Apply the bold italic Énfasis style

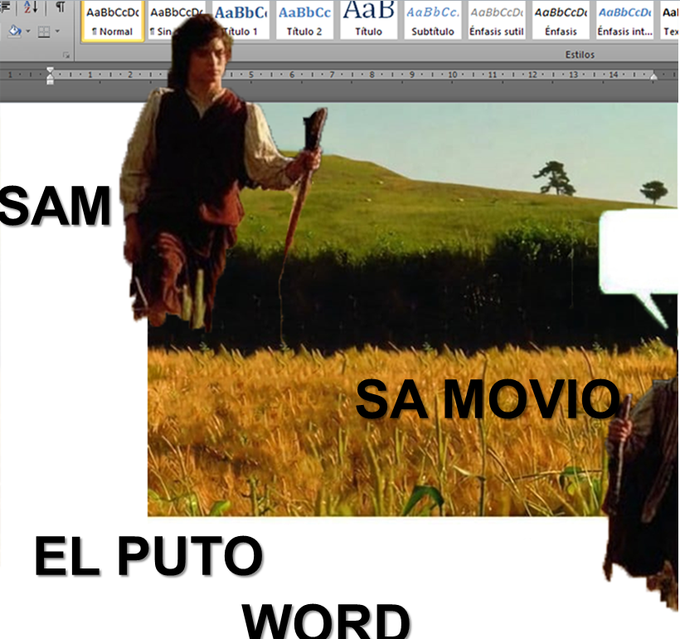[x=561, y=21]
